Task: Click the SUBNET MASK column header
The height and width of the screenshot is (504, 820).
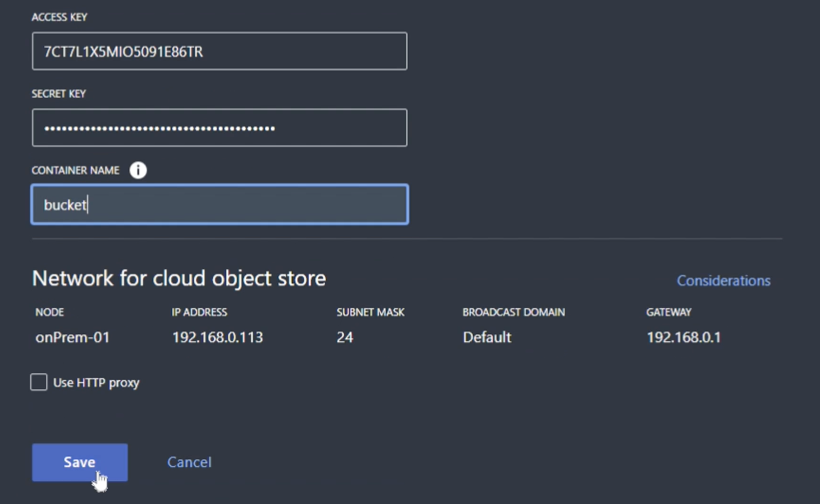Action: click(370, 312)
